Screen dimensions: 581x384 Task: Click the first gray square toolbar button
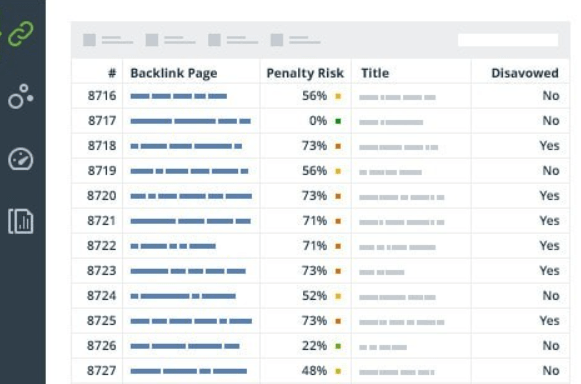pos(89,40)
